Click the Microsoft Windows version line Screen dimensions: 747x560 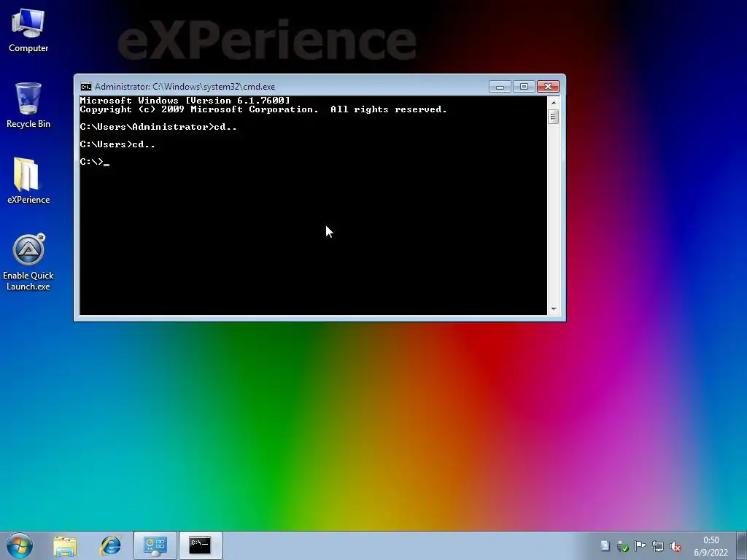185,101
